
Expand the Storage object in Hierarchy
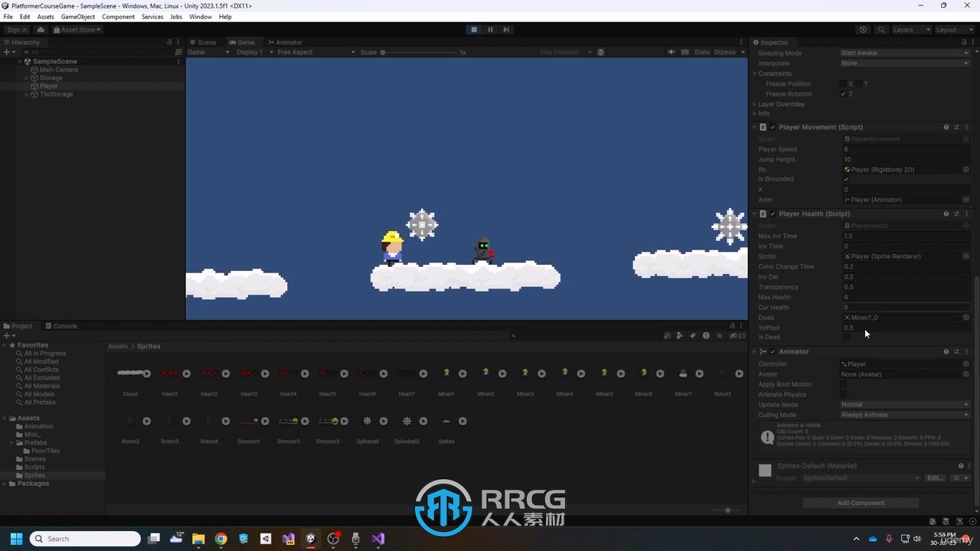[x=27, y=78]
